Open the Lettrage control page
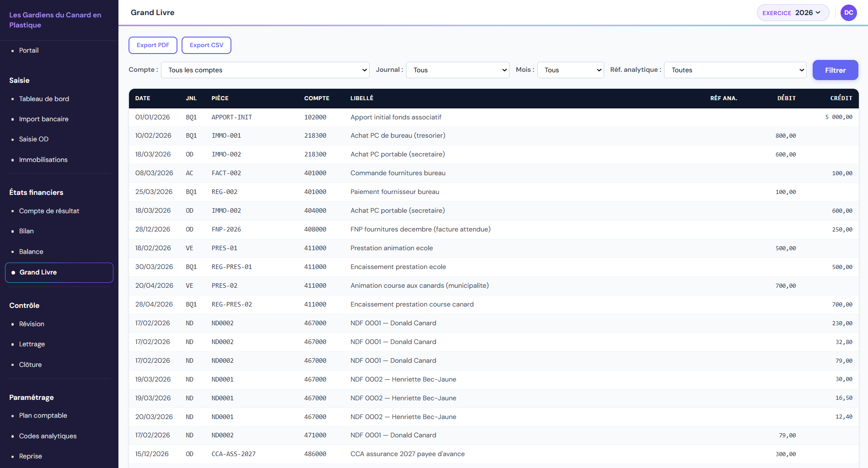Viewport: 868px width, 468px height. (32, 344)
